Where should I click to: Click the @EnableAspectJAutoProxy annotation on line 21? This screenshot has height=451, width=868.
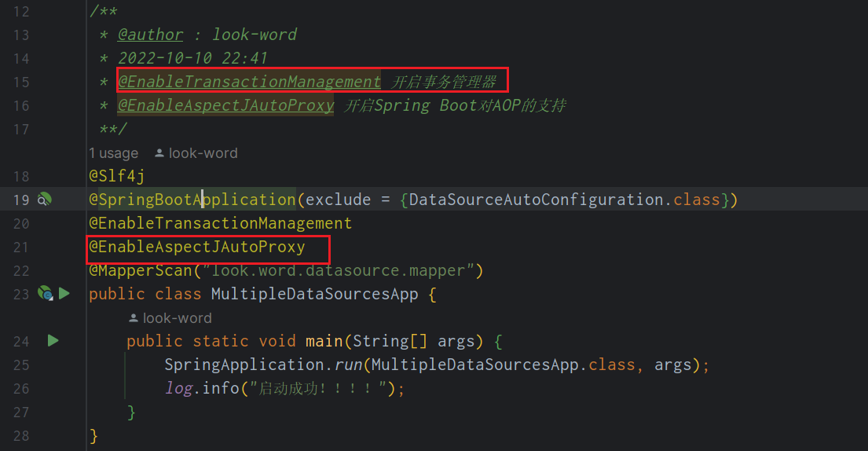[196, 247]
